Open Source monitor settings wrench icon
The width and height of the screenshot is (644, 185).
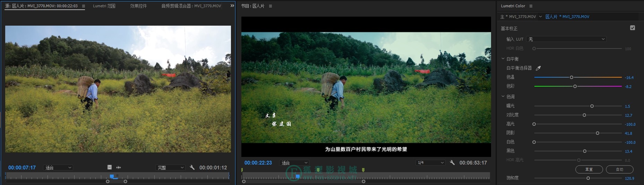coord(192,167)
